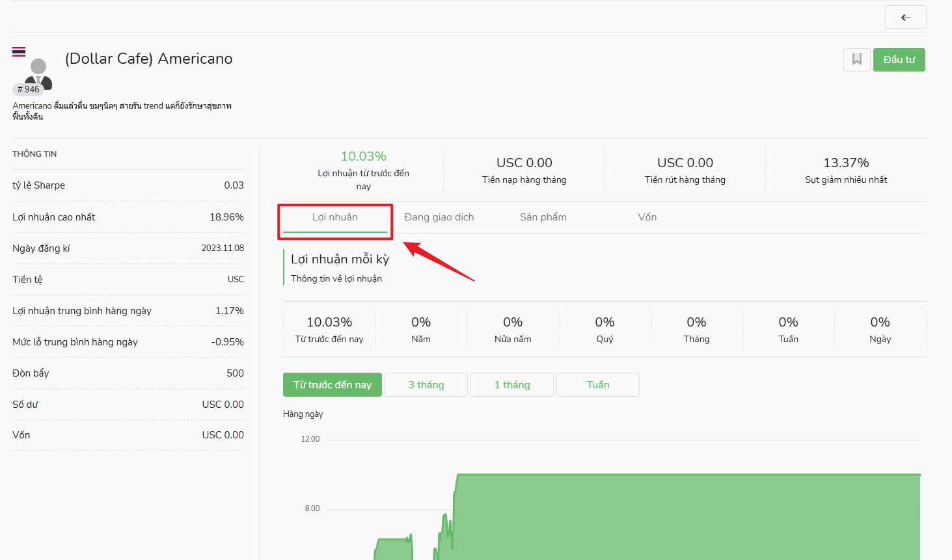Switch to the Vốn tab
Viewport: 952px width, 560px height.
point(647,217)
